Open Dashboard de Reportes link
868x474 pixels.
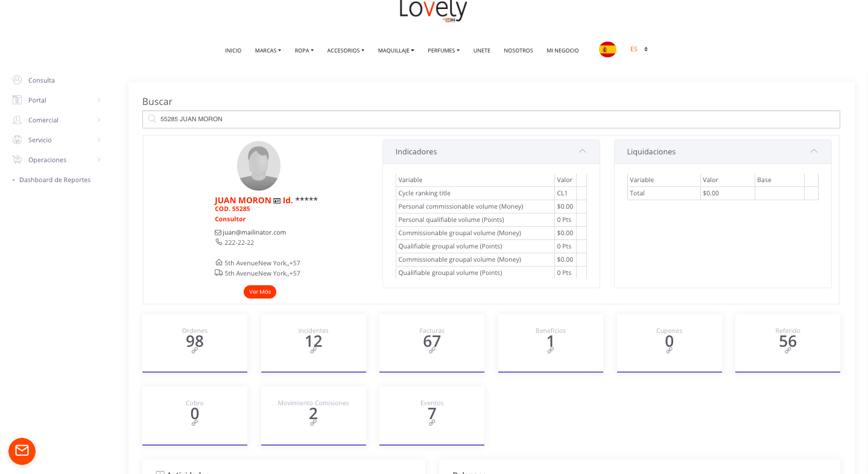tap(55, 180)
